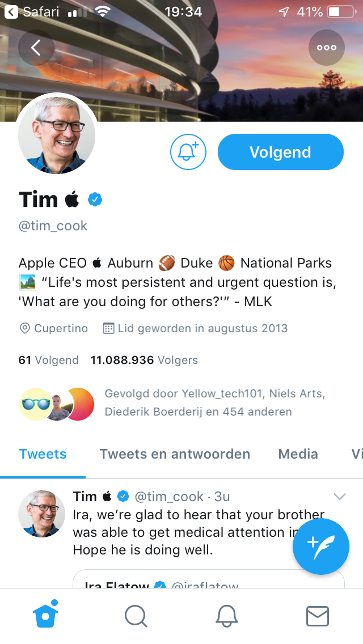Viewport: 363px width, 644px height.
Task: Open more profile options via the three dots
Action: (326, 48)
